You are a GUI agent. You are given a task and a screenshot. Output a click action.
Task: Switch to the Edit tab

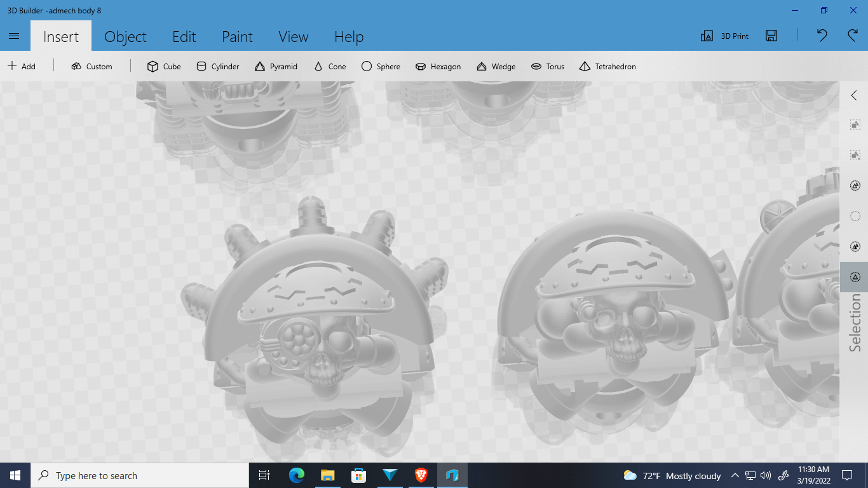tap(184, 37)
